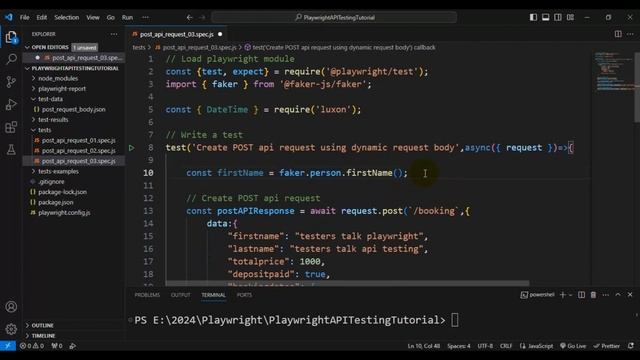This screenshot has width=640, height=360.
Task: Open the File menu
Action: 24,18
